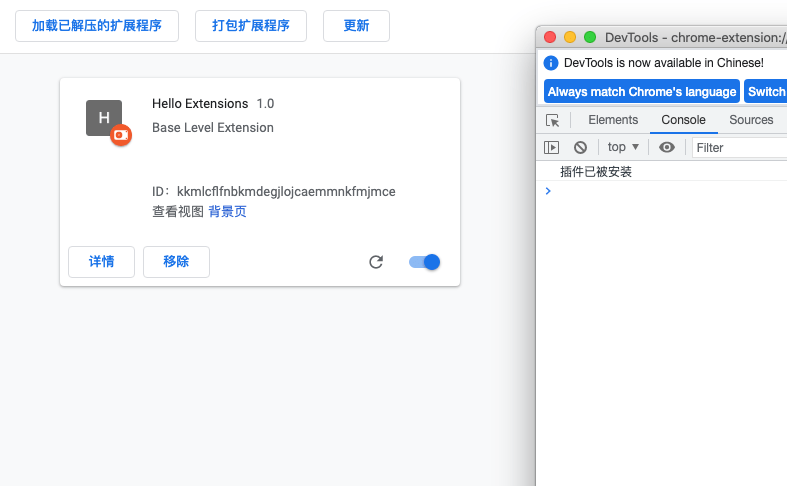Screen dimensions: 787x486
Task: Focus the console Filter field
Action: 739,148
